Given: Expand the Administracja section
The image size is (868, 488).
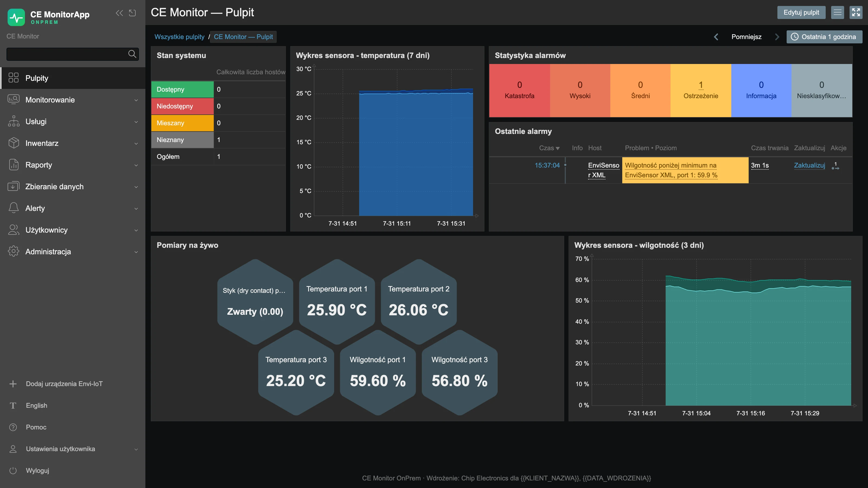Looking at the screenshot, I should tap(73, 252).
